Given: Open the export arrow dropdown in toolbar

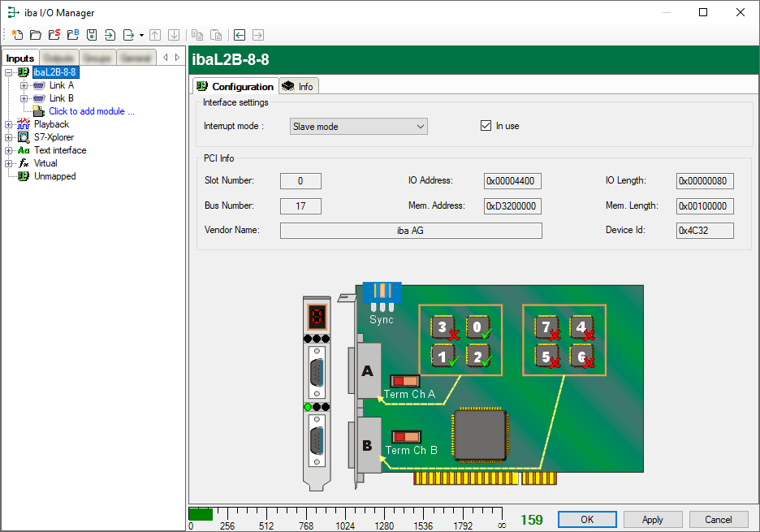Looking at the screenshot, I should point(141,36).
